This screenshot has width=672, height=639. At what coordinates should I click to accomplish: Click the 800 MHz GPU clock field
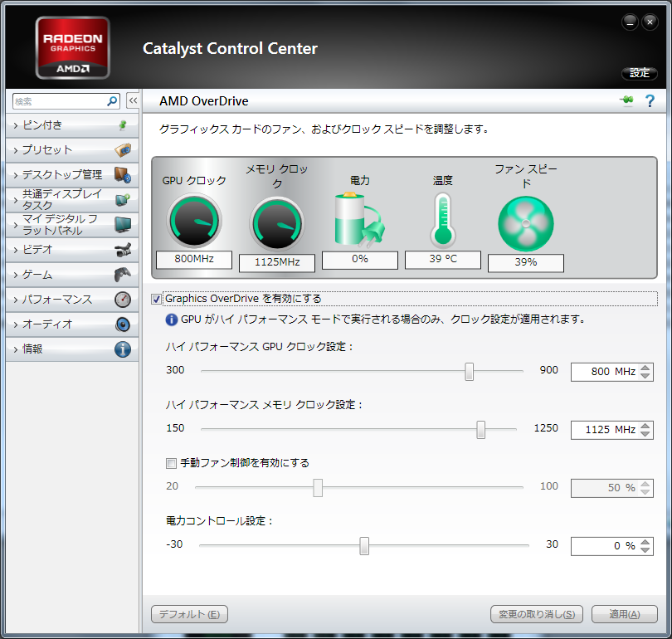(x=604, y=372)
